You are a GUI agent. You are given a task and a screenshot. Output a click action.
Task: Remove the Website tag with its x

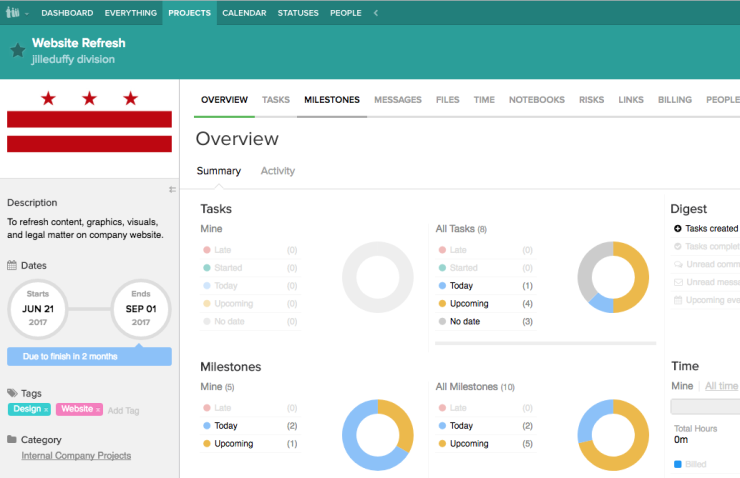(x=98, y=410)
